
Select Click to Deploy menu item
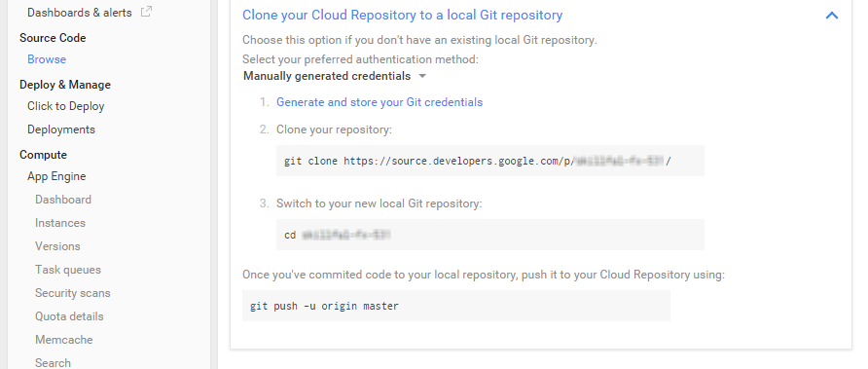[66, 106]
